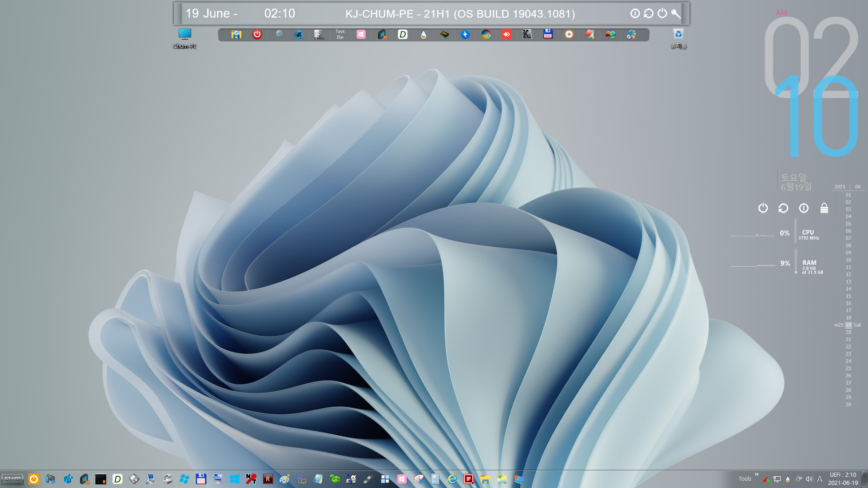Viewport: 868px width, 488px height.
Task: Click the red power icon in top dock
Action: point(257,34)
